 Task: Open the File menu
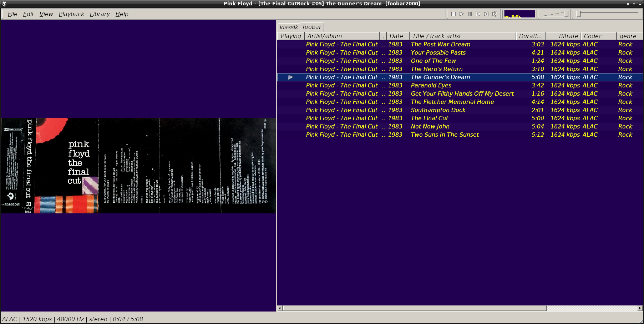pyautogui.click(x=12, y=14)
